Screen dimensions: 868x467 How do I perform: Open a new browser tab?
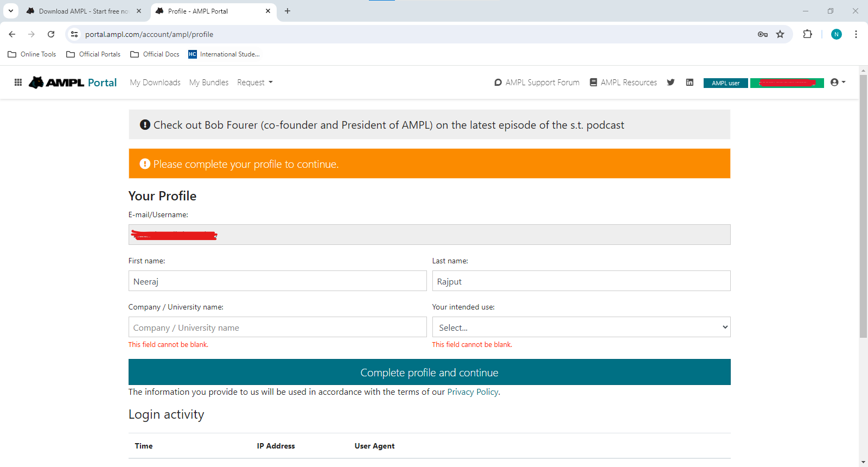pos(288,11)
